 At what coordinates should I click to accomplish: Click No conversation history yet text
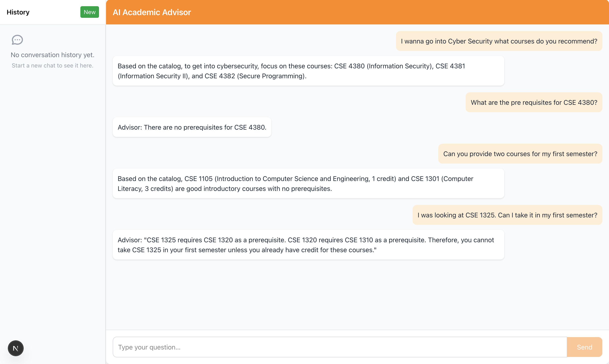tap(52, 55)
